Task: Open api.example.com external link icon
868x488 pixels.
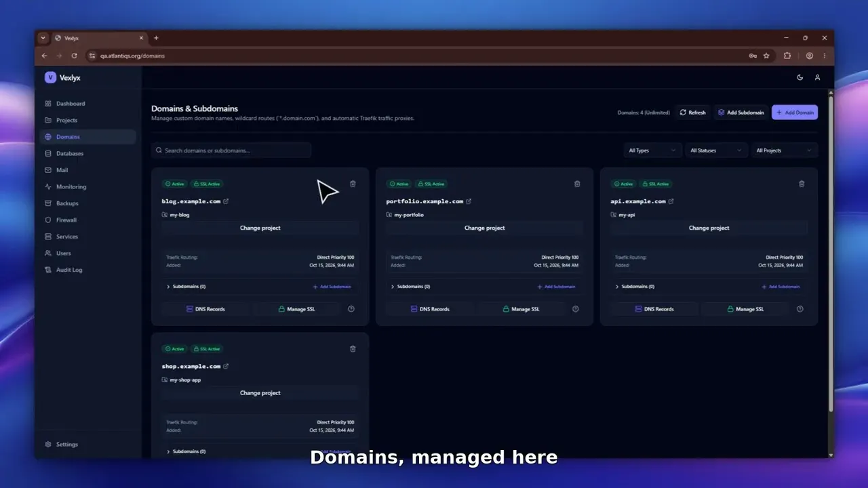Action: point(671,201)
